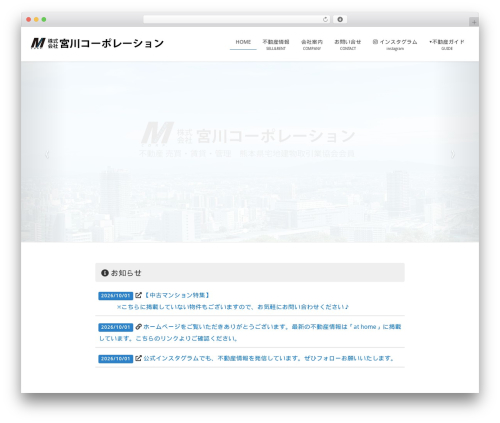This screenshot has height=423, width=500.
Task: Expand 不動産ガイド GUIDE dropdown
Action: [x=447, y=44]
